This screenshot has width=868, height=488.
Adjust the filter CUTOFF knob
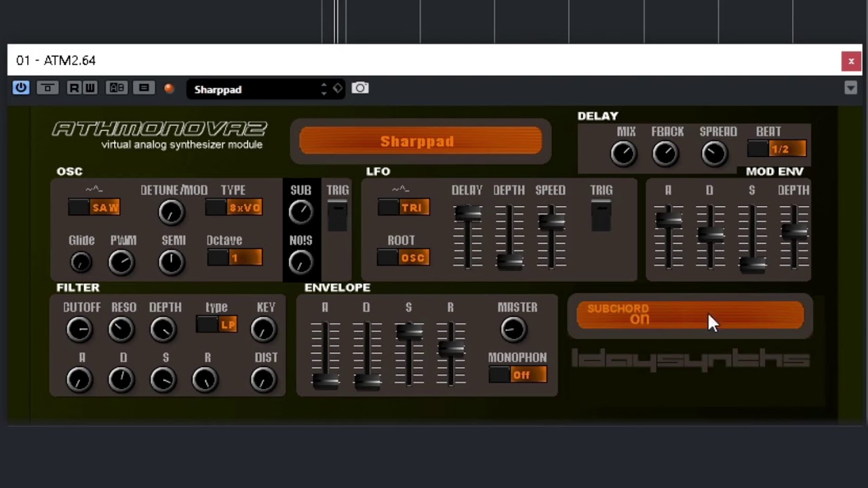click(79, 329)
